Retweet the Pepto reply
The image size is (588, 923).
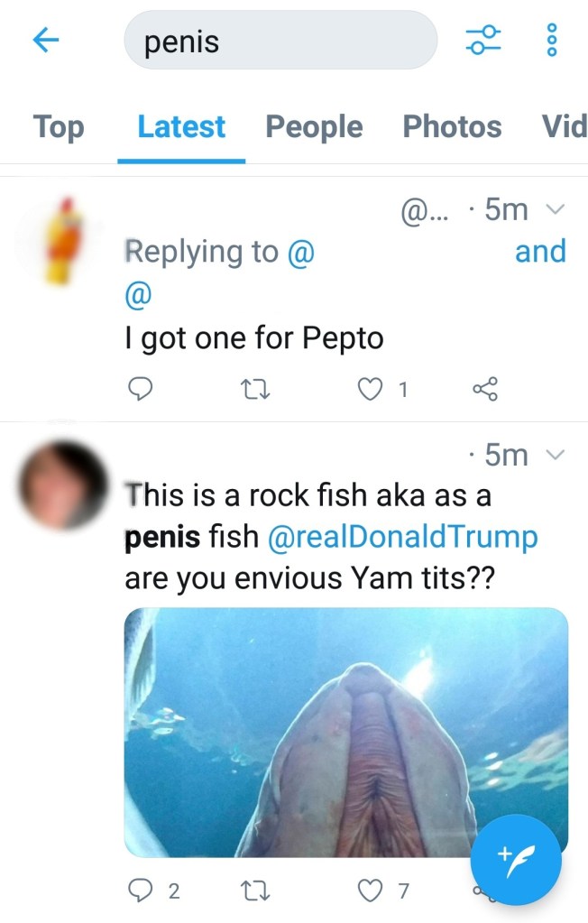pos(254,389)
